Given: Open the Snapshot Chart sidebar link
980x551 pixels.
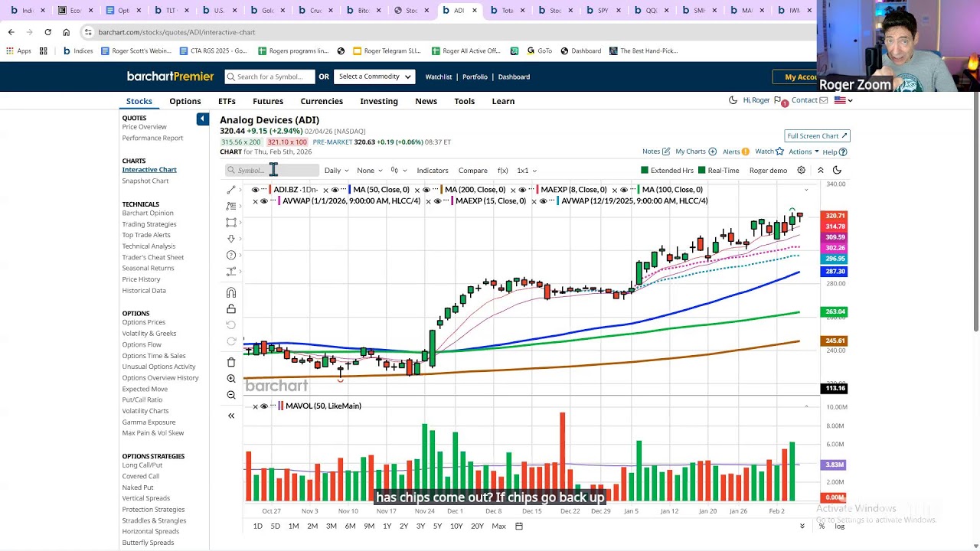Looking at the screenshot, I should [x=145, y=181].
